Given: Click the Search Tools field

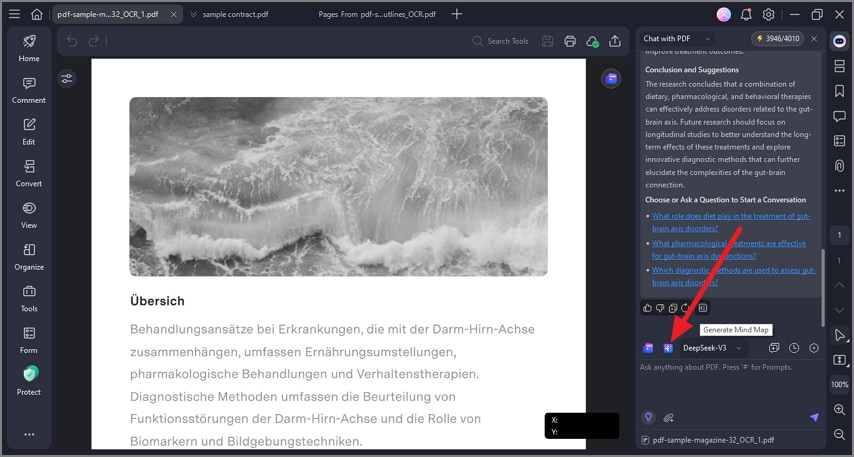Looking at the screenshot, I should (501, 41).
